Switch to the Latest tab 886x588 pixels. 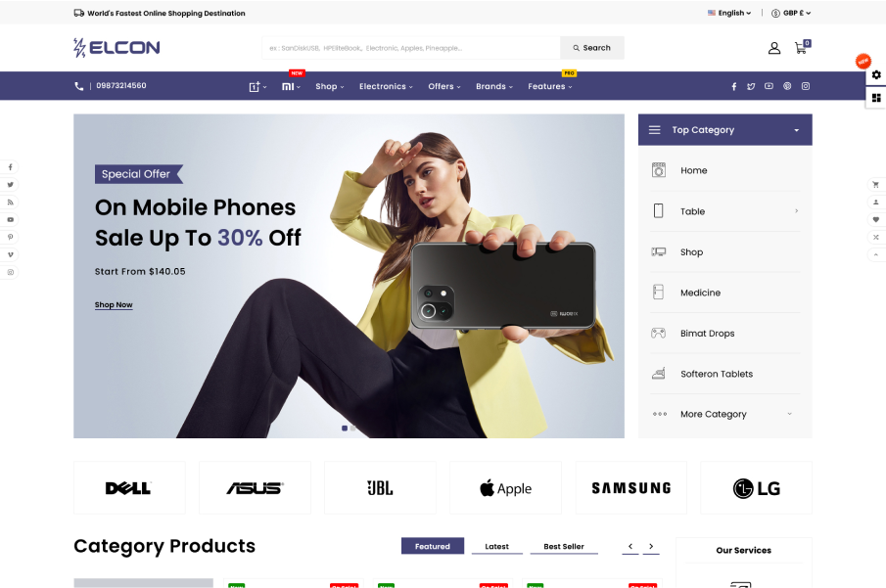click(x=496, y=546)
